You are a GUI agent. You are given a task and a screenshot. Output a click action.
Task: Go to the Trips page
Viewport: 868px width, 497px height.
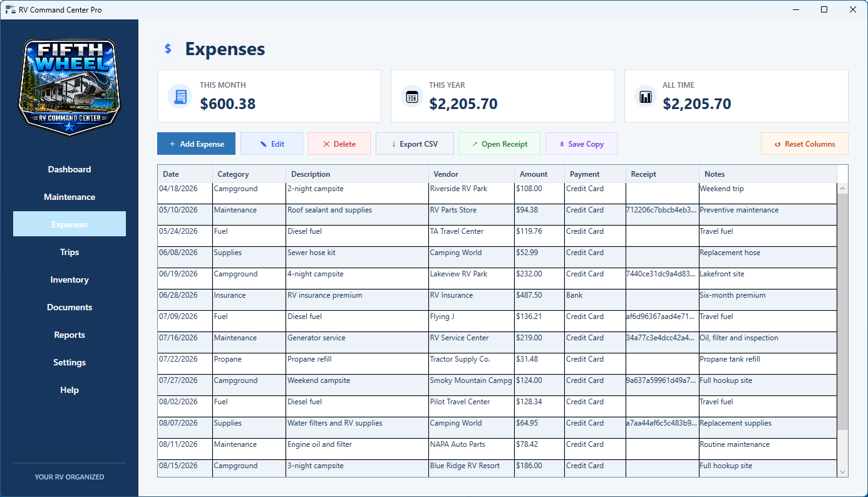(70, 252)
